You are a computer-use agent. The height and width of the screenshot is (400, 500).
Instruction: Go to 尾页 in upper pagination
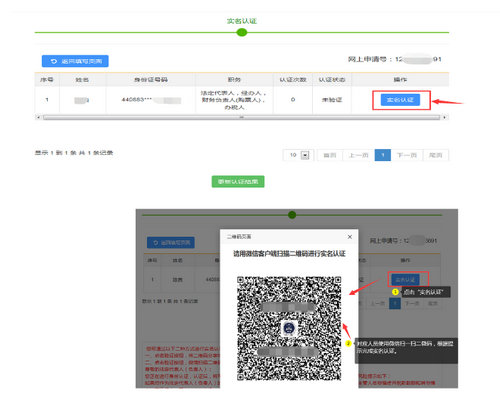coord(435,155)
